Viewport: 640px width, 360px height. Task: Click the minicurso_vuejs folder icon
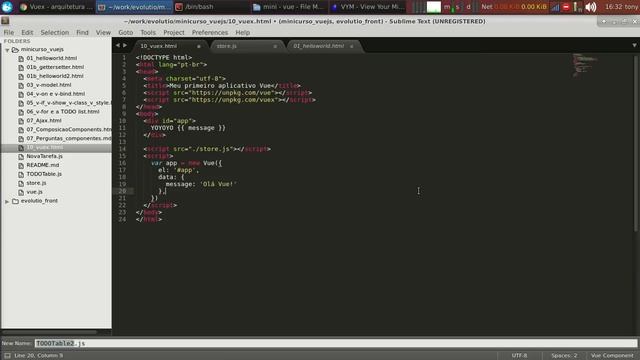tap(15, 49)
